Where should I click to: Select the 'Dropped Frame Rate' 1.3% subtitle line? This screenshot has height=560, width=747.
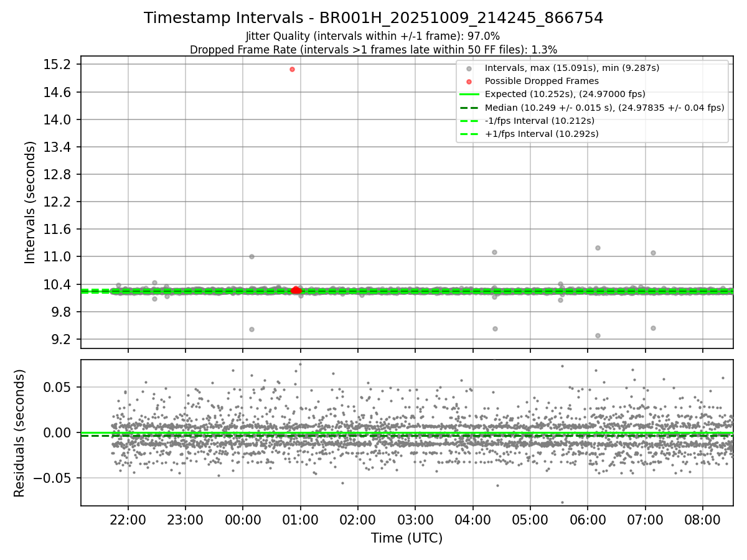coord(374,49)
